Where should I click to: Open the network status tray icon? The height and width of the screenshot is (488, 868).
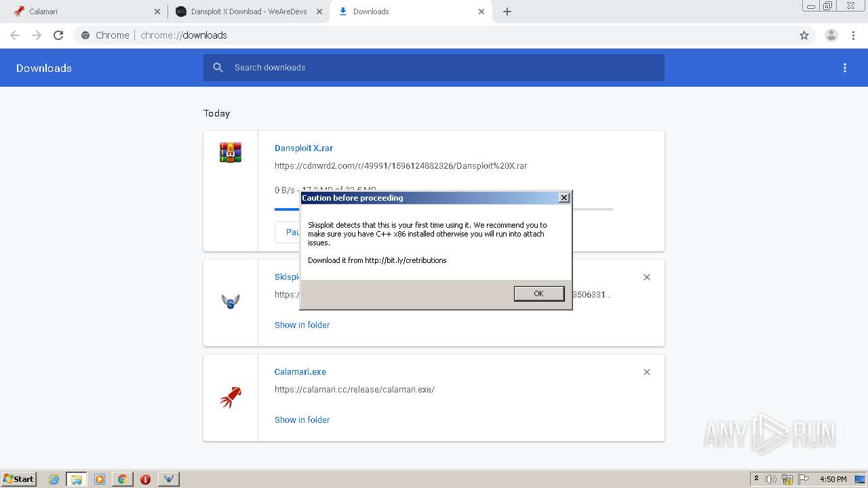(787, 479)
